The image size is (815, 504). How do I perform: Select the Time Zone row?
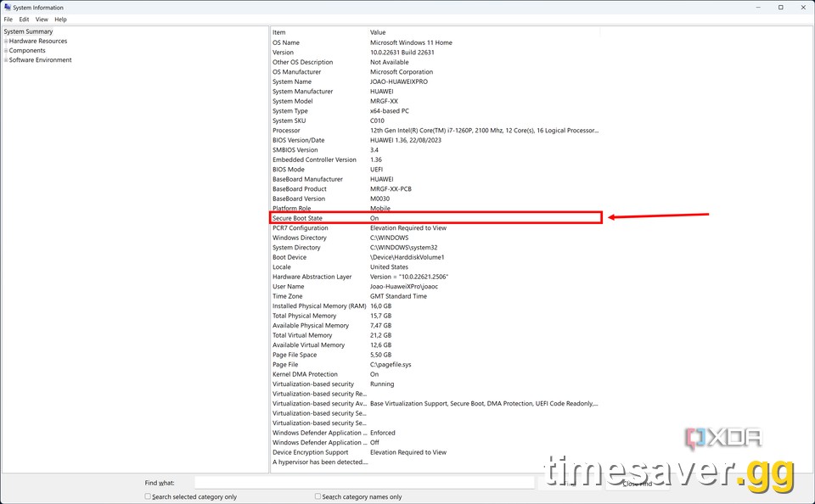[x=435, y=296]
